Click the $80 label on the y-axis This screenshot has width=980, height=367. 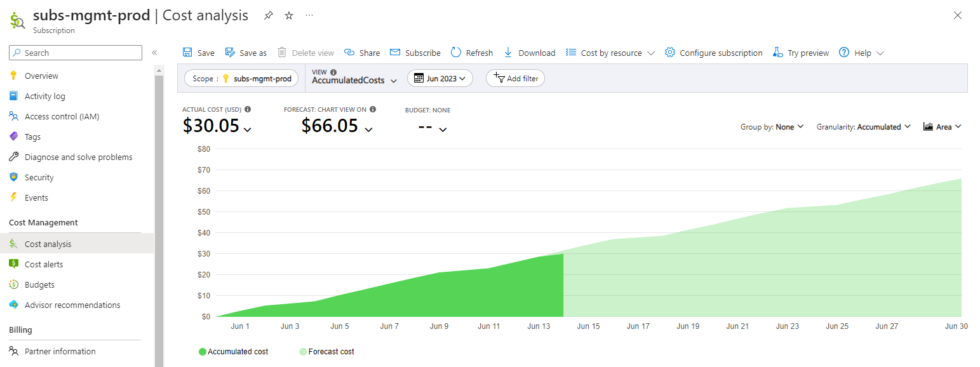tap(205, 149)
